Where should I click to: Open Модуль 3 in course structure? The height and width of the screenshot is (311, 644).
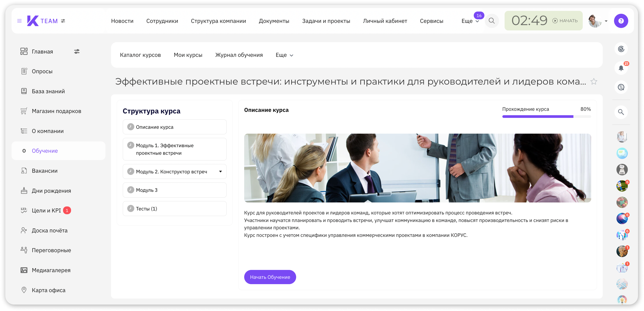click(x=174, y=190)
